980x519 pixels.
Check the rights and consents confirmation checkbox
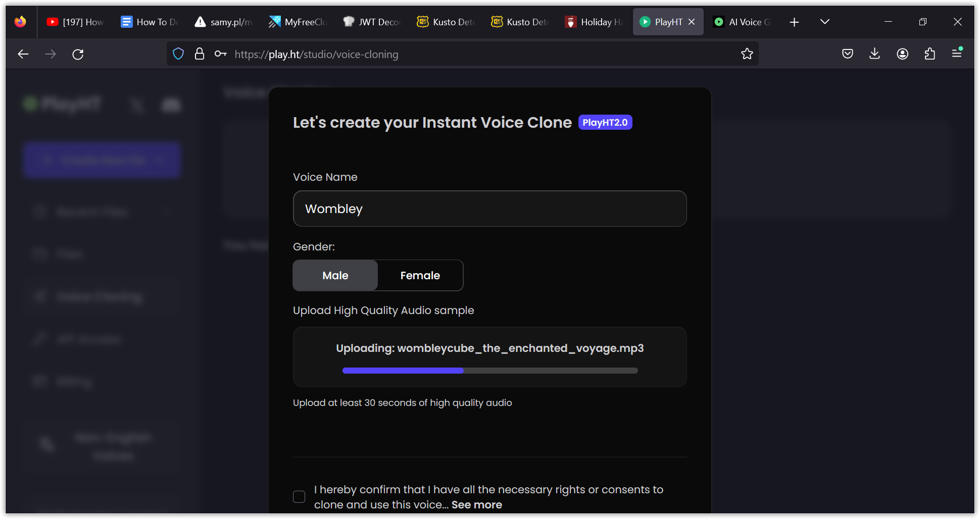pyautogui.click(x=299, y=497)
